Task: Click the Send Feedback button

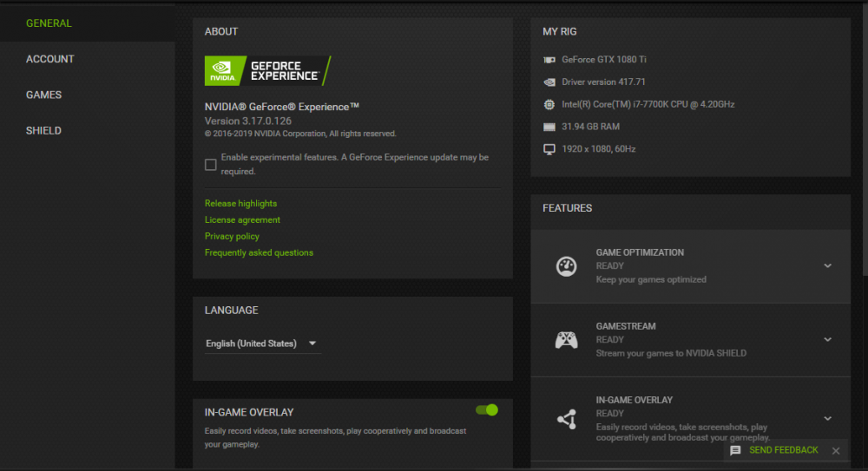Action: pyautogui.click(x=783, y=450)
